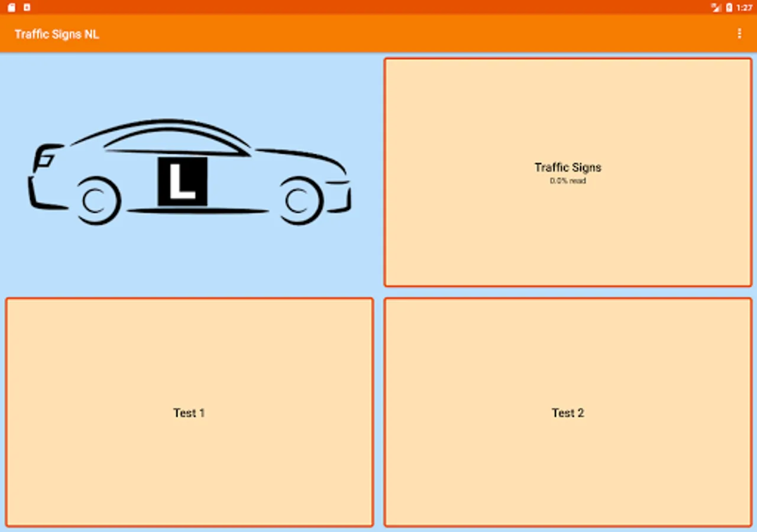The height and width of the screenshot is (532, 757).
Task: Tap the no-signal icon in status bar
Action: point(716,8)
